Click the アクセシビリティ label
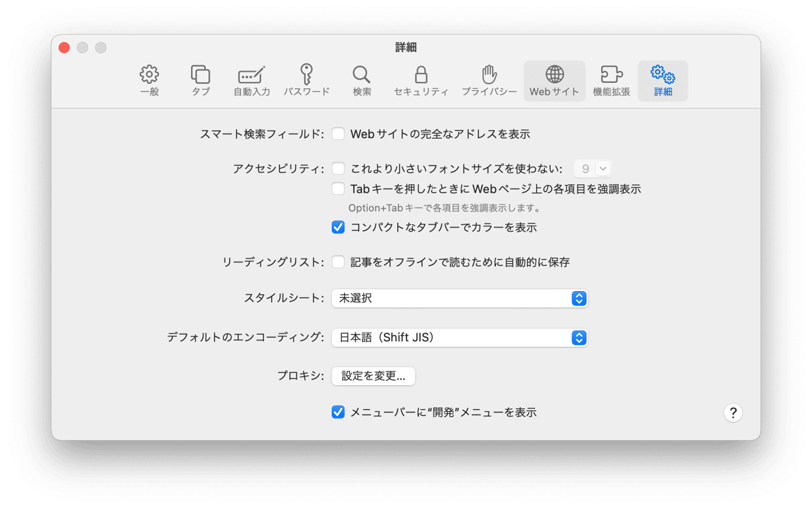This screenshot has height=508, width=812. tap(278, 169)
